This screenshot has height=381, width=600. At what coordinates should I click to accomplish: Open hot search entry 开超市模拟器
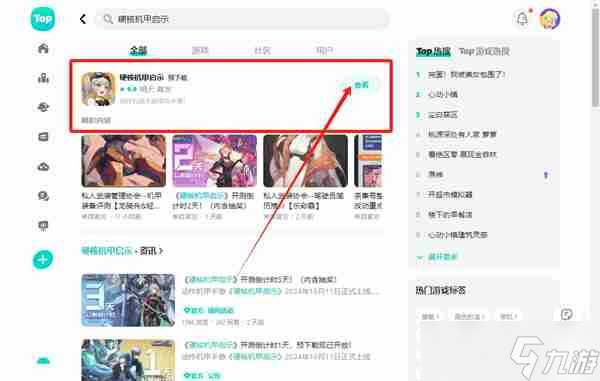[x=450, y=195]
